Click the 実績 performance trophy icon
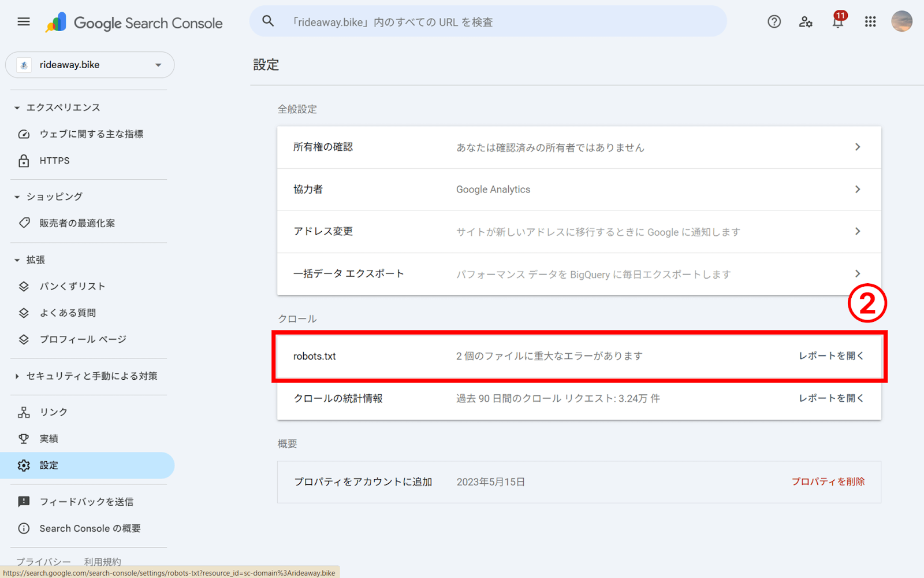Screen dimensions: 924x578 [x=24, y=438]
